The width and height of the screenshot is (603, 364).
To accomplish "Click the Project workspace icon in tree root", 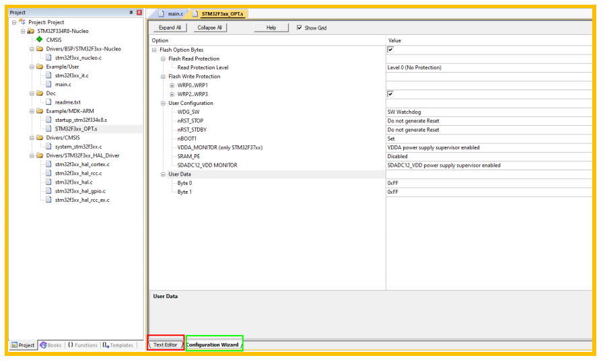I will click(x=22, y=22).
